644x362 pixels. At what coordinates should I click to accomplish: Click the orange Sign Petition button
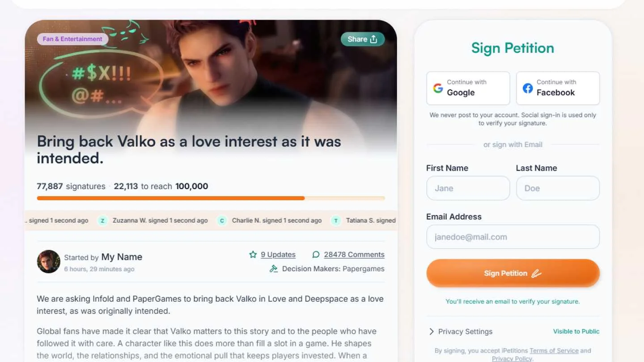[513, 273]
